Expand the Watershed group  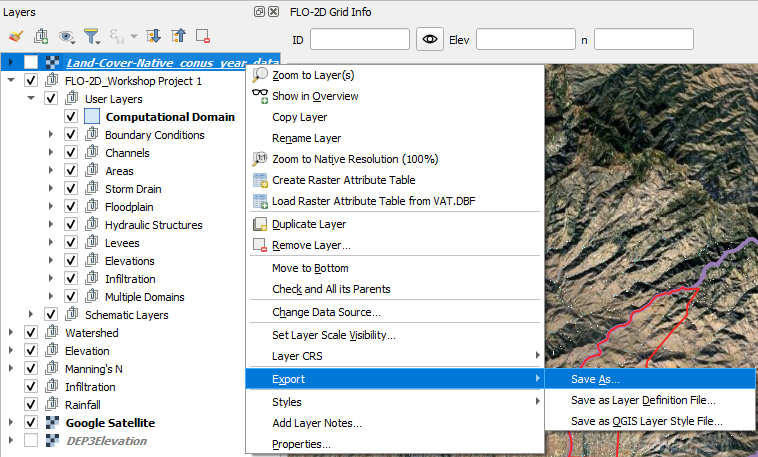[11, 333]
